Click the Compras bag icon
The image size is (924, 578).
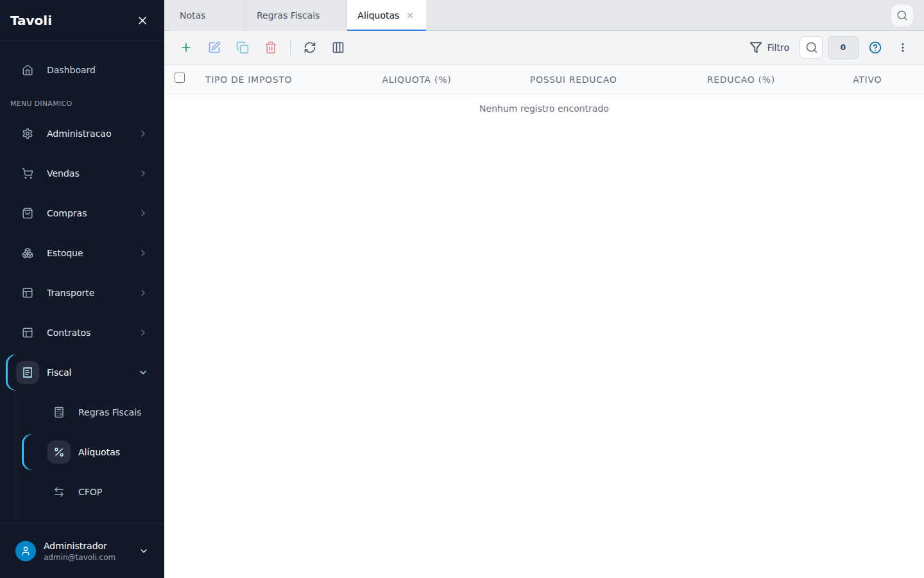28,213
